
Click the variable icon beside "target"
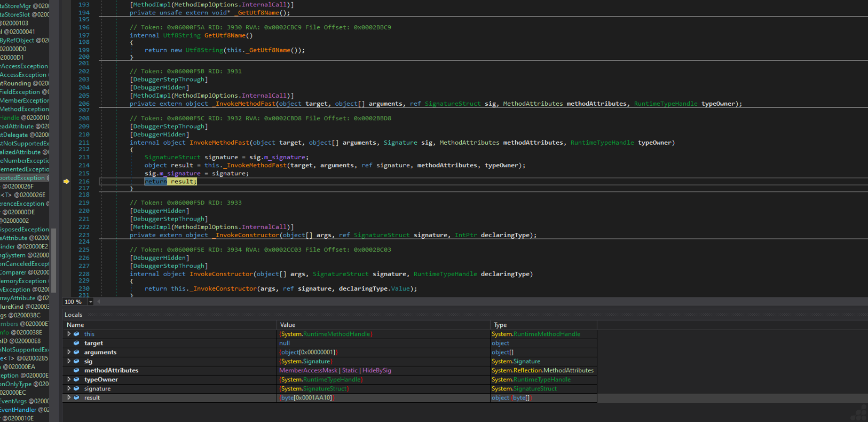[x=76, y=343]
